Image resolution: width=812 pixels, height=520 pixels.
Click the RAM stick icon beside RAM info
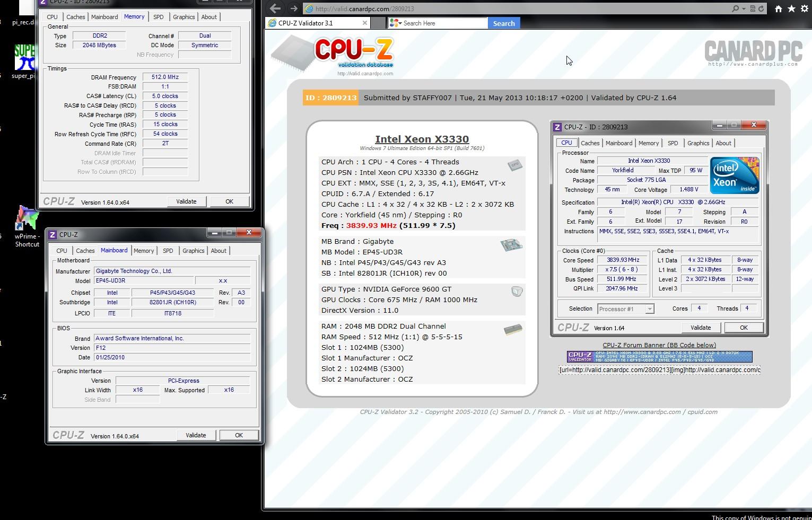513,330
